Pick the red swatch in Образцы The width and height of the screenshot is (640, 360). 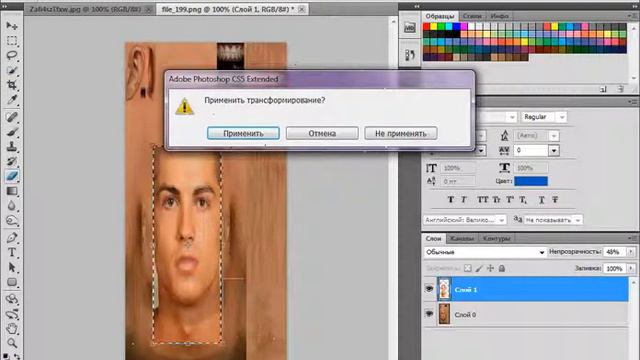pyautogui.click(x=427, y=27)
